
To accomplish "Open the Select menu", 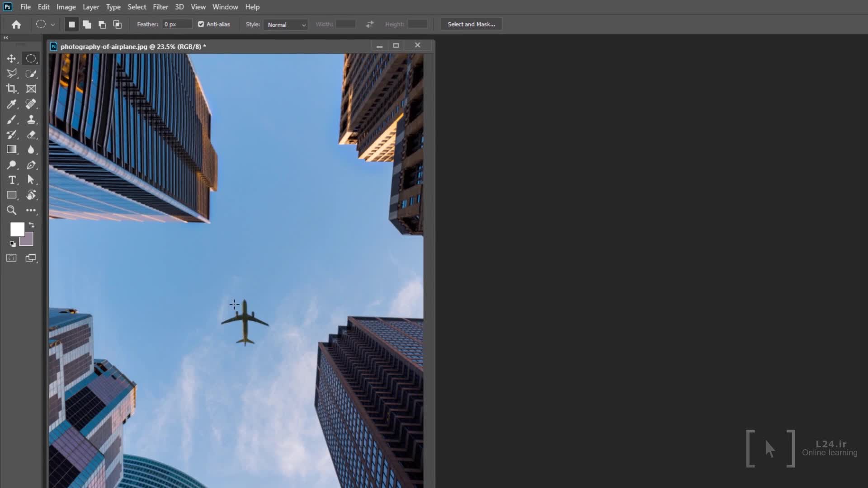I will point(137,7).
